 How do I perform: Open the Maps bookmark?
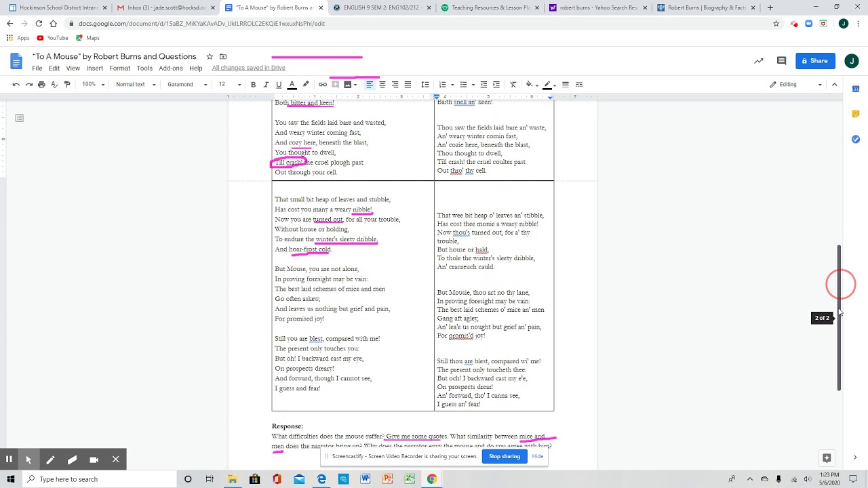(x=88, y=38)
